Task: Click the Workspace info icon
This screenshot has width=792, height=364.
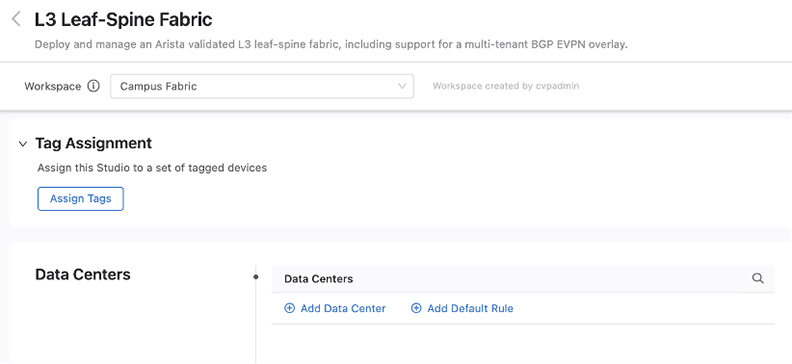Action: click(93, 86)
